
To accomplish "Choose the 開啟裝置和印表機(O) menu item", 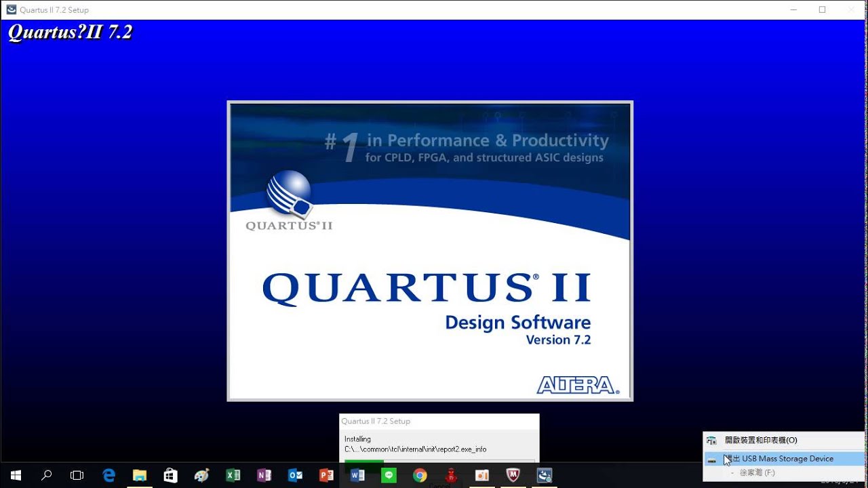I will click(785, 441).
